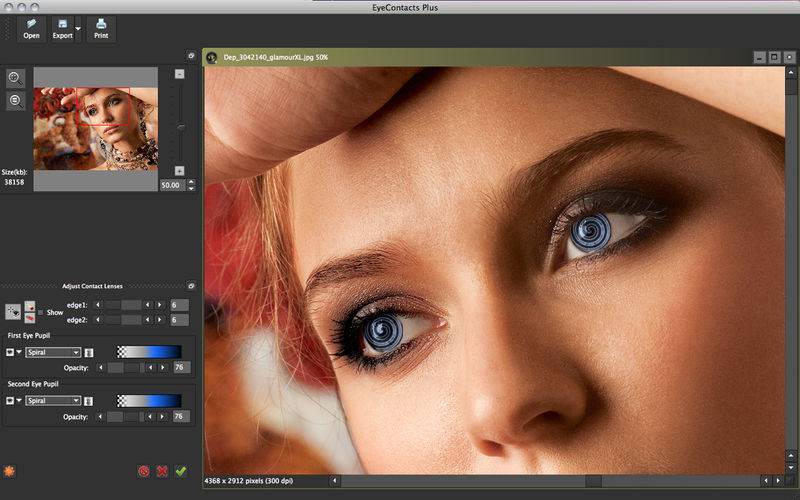
Task: Open an image with the Open toolbar button
Action: click(x=31, y=29)
